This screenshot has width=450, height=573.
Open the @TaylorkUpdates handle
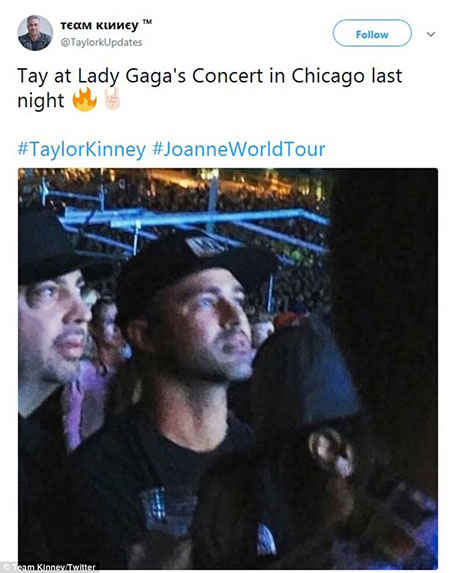click(101, 42)
